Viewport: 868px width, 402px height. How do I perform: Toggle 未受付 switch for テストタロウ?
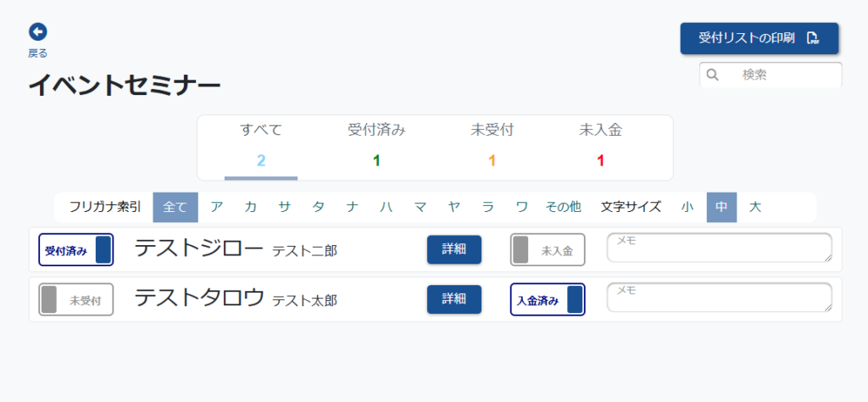click(75, 299)
